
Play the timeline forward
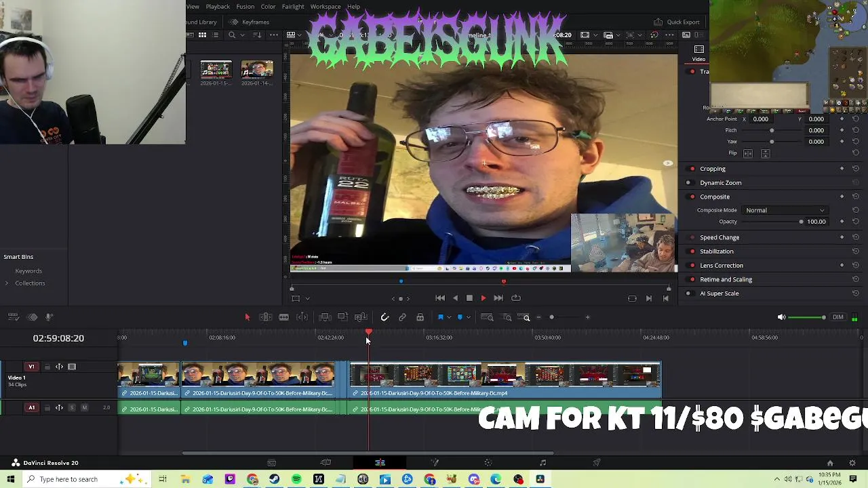coord(484,298)
